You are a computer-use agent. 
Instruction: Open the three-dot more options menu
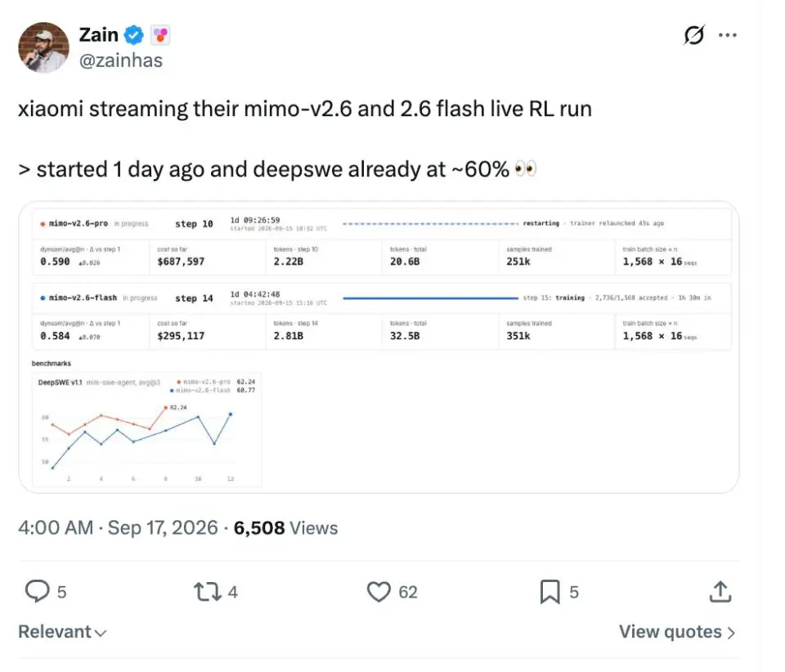coord(728,35)
